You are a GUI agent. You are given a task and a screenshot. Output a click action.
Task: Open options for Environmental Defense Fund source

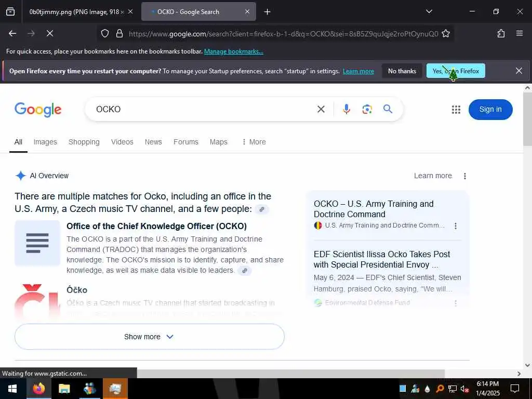(456, 303)
